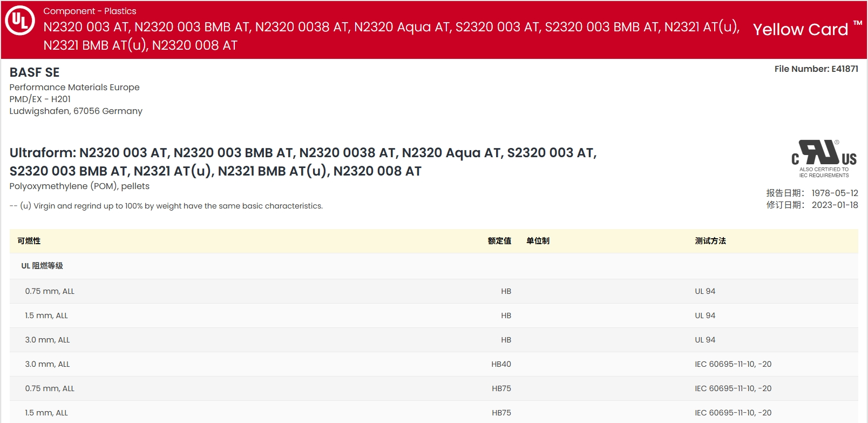Select '3.0 mm, ALL' row with HB rating
The width and height of the screenshot is (868, 423).
[x=433, y=340]
